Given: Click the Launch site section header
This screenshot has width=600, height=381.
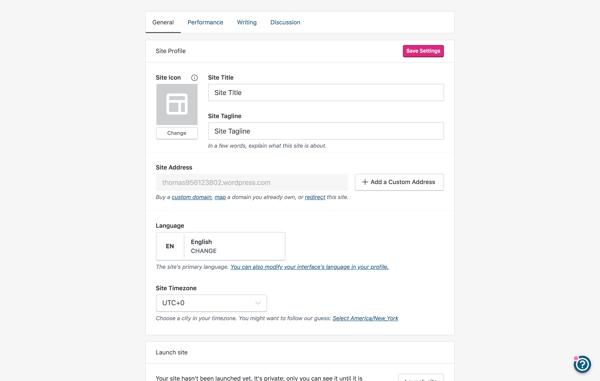Looking at the screenshot, I should point(171,352).
